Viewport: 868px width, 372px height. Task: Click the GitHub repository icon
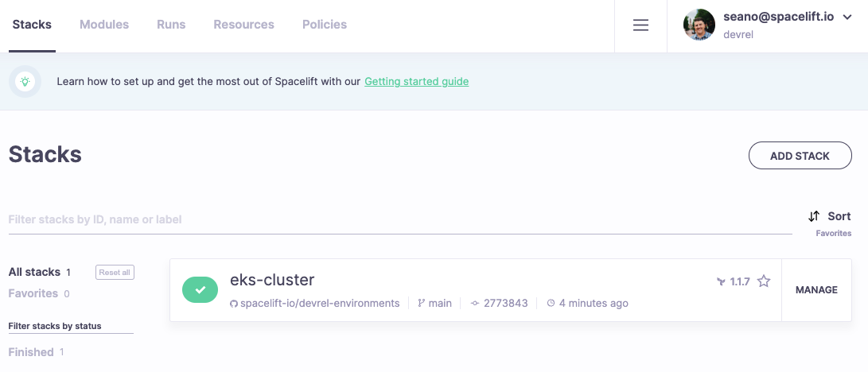click(234, 304)
